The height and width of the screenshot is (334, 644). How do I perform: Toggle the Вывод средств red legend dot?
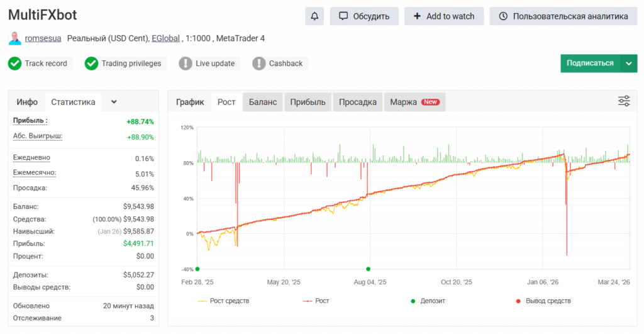pos(518,301)
